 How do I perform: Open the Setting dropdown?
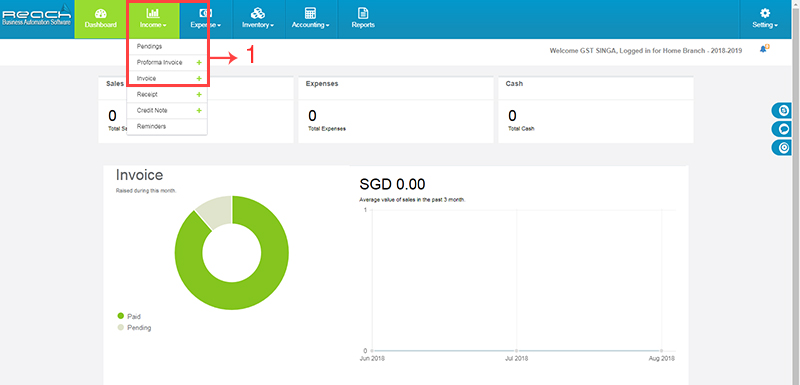click(x=765, y=19)
